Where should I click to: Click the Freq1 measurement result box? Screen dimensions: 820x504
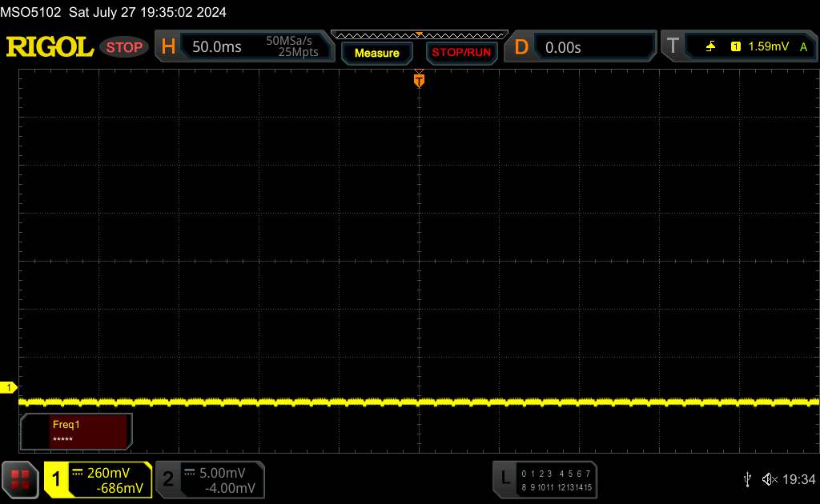pyautogui.click(x=76, y=431)
